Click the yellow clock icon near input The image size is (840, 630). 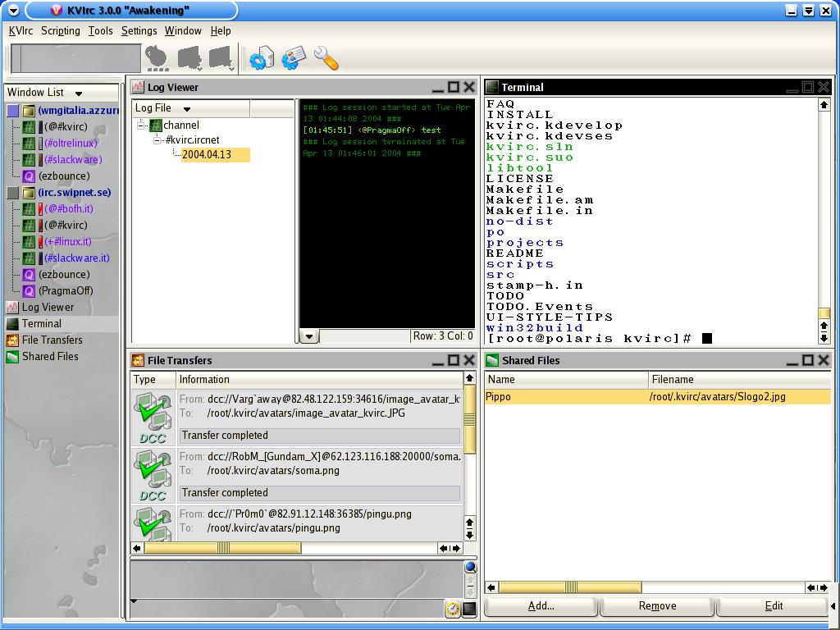tap(453, 609)
